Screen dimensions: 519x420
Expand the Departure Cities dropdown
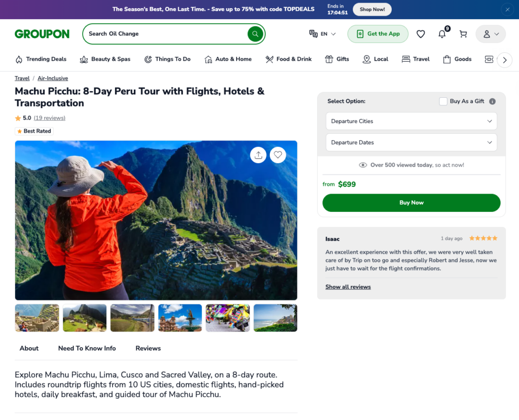[411, 121]
